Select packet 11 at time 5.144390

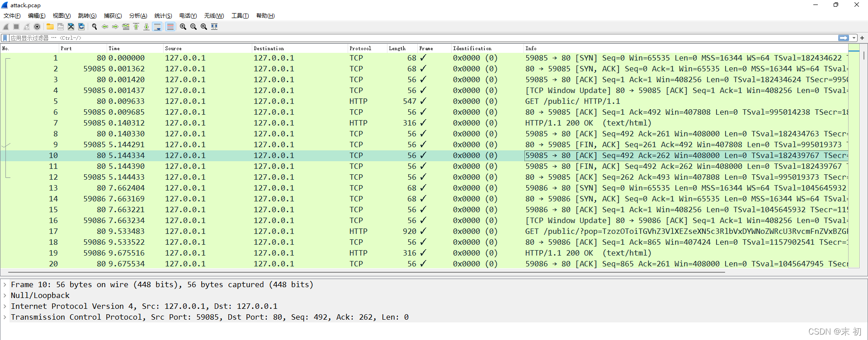(x=424, y=166)
